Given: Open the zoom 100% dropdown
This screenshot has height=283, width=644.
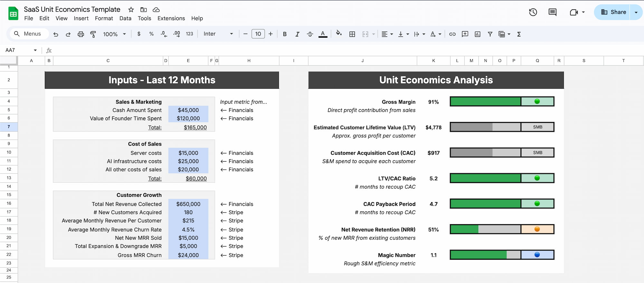Looking at the screenshot, I should coord(114,34).
